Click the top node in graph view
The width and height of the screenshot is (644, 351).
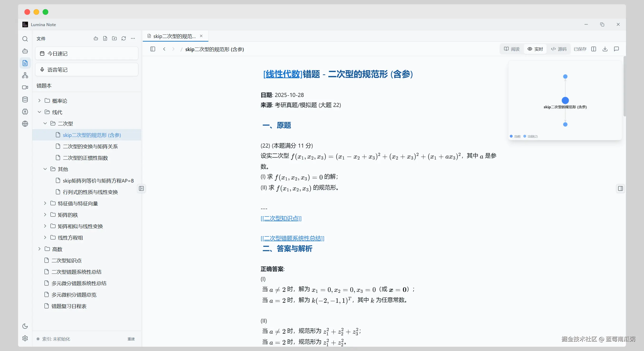pyautogui.click(x=565, y=77)
